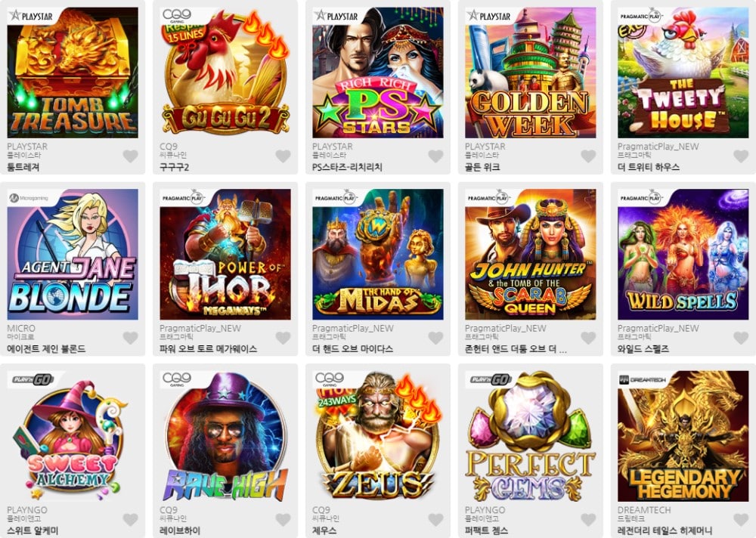Click heart icon for The Hand of Midas
This screenshot has width=756, height=538.
435,338
